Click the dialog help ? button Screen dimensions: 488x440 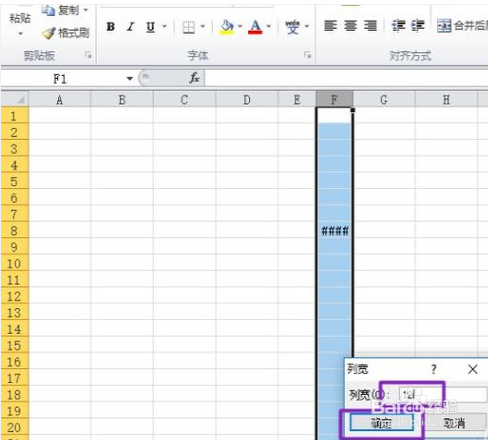(434, 369)
